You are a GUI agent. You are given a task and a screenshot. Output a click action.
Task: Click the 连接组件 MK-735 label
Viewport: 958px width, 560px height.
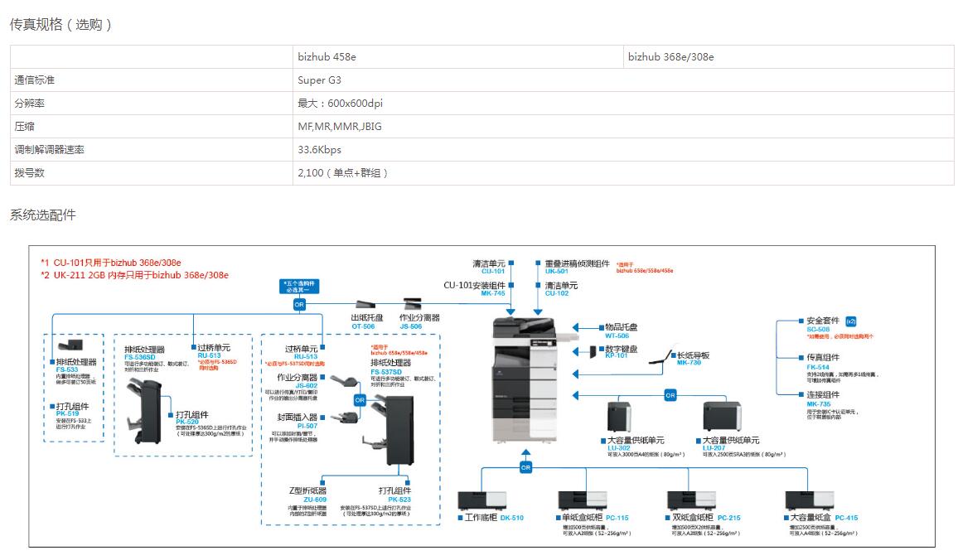pyautogui.click(x=822, y=398)
